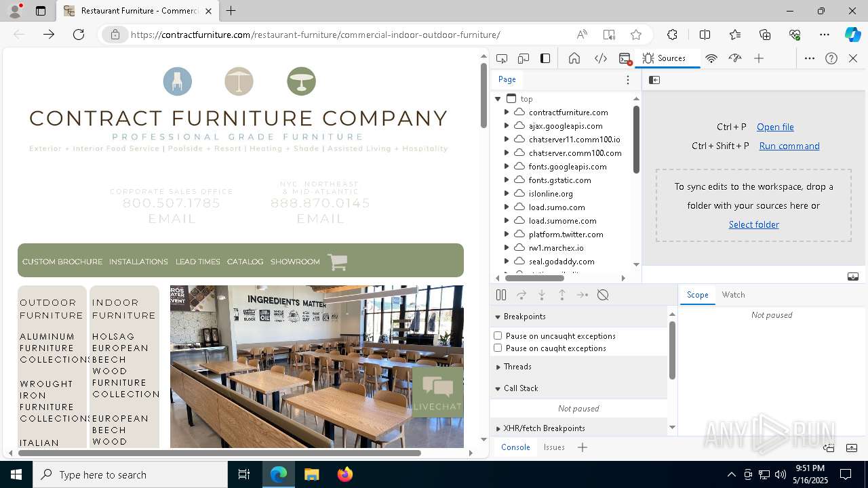
Task: Open DevTools help icon
Action: [x=831, y=58]
